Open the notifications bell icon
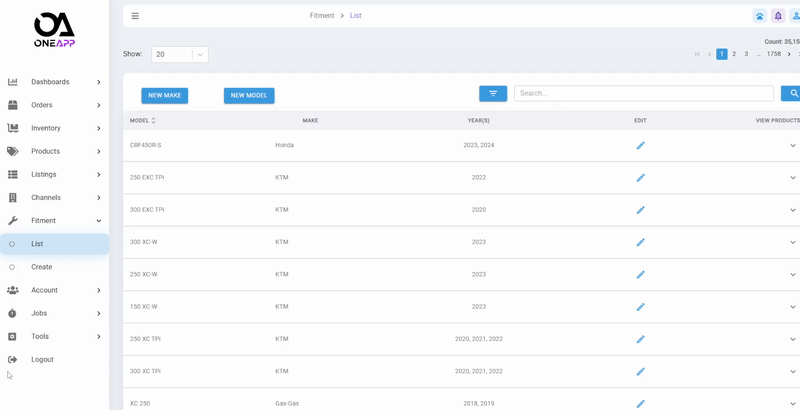This screenshot has height=410, width=800. pos(778,16)
